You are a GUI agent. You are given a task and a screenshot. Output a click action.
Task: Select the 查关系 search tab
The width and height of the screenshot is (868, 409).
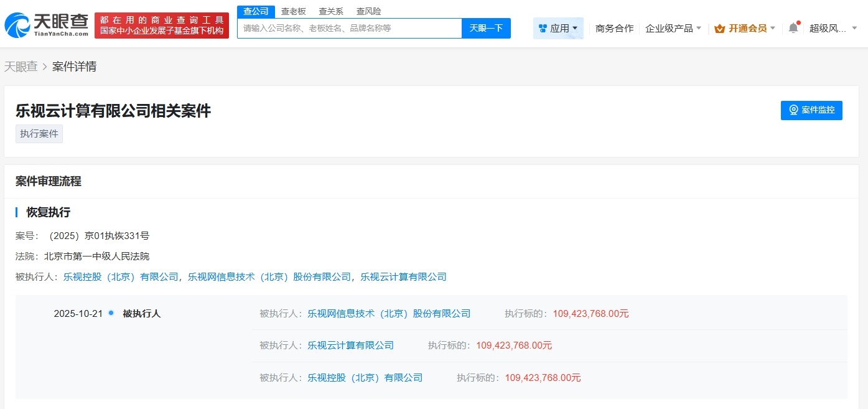[330, 11]
